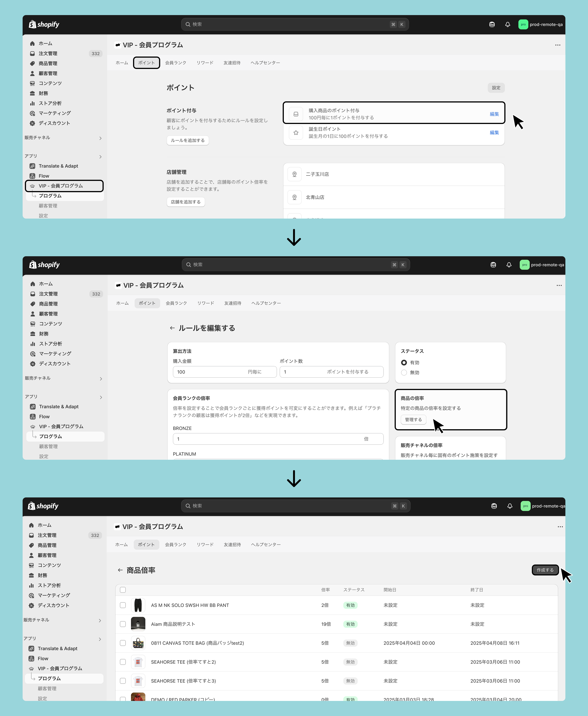Expand 販売チャネル chevron in the bottom sidebar
Screen dimensions: 588x716
[100, 620]
